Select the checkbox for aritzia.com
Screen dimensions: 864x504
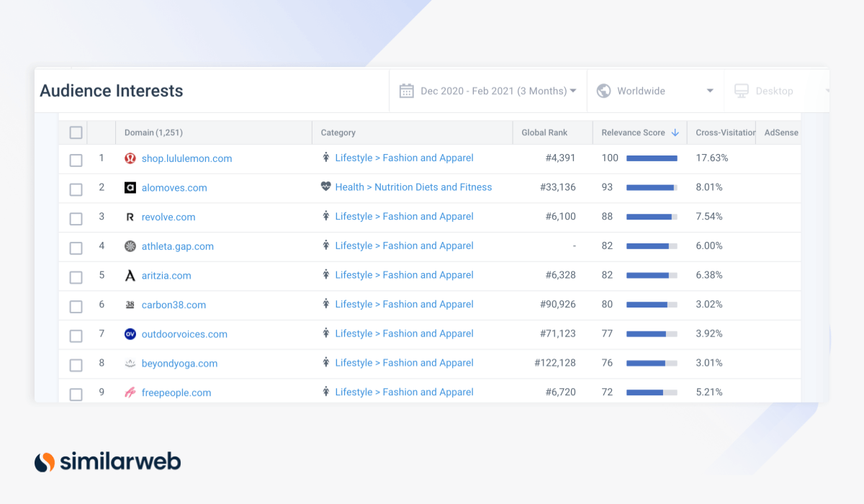(76, 276)
